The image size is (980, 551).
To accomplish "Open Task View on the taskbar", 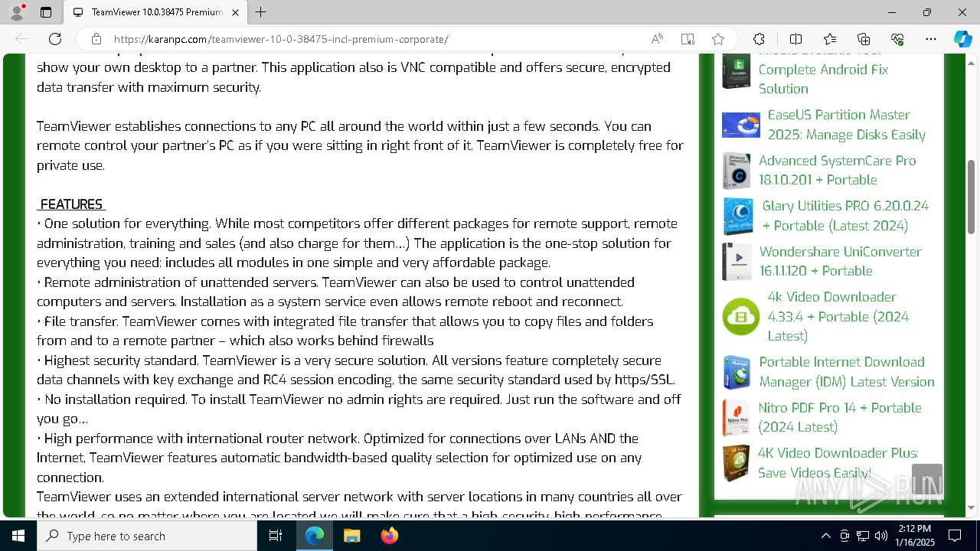I will 276,536.
